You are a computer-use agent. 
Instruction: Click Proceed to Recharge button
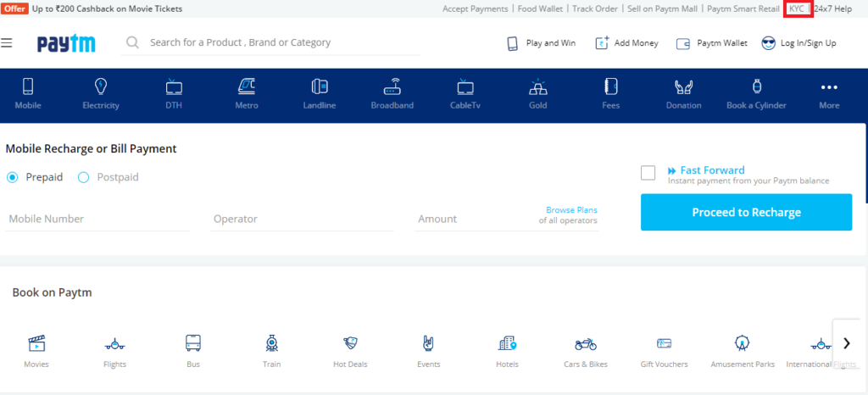tap(746, 213)
